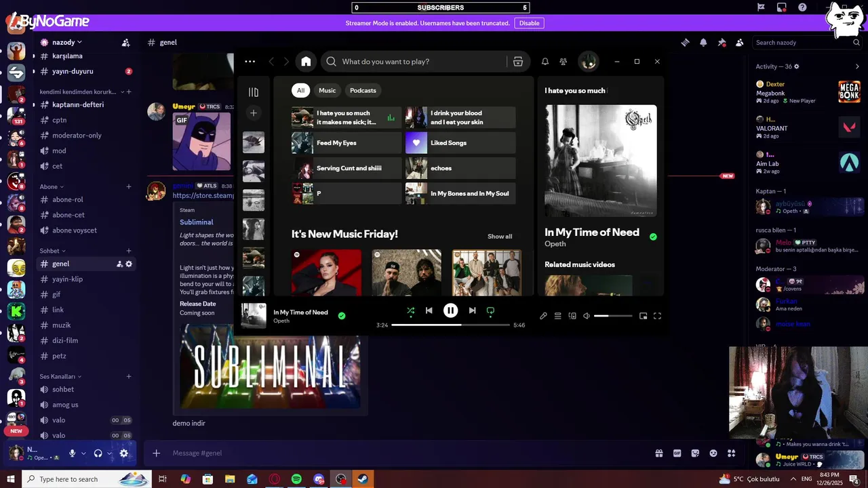Mute Discord microphone
Viewport: 868px width, 488px height.
pos(72,453)
